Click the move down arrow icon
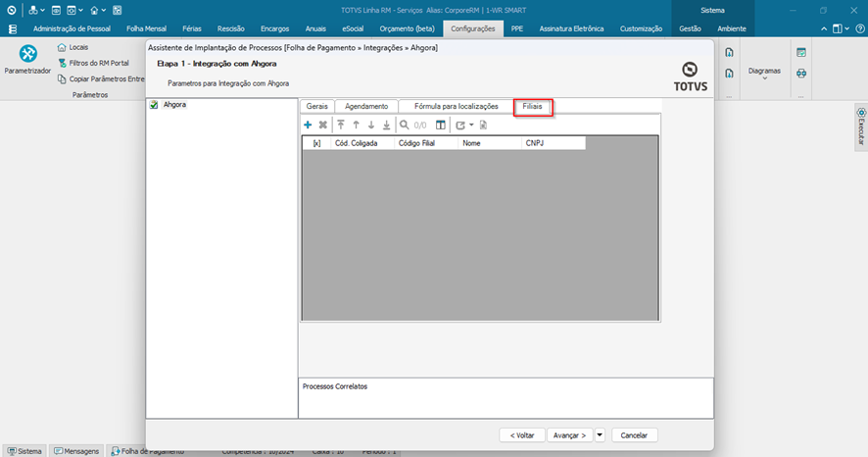This screenshot has width=868, height=457. coord(371,126)
